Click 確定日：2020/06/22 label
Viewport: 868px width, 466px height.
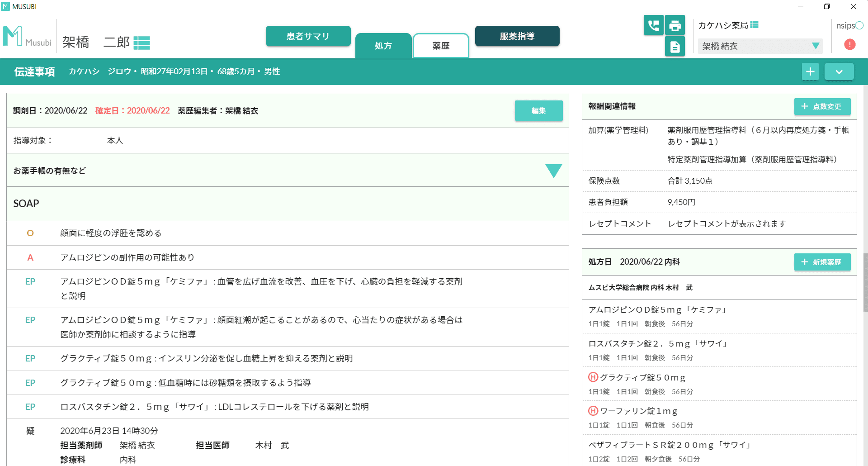(x=132, y=111)
